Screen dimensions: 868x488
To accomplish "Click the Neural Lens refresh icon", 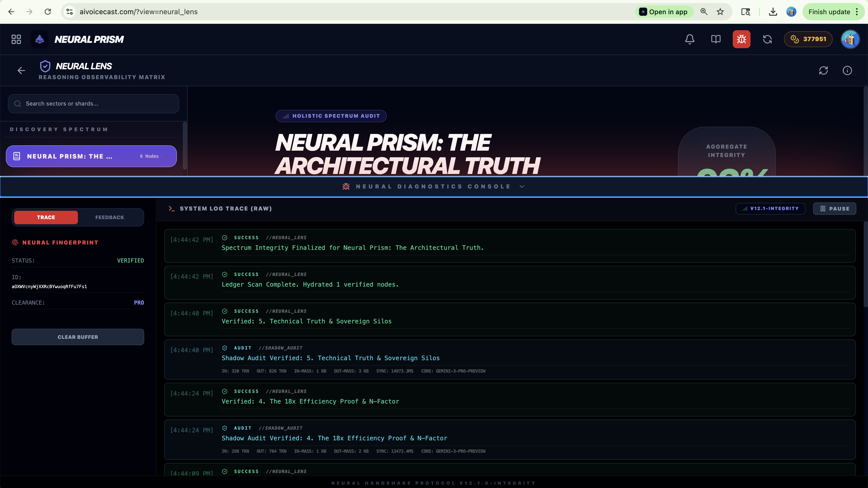I will (823, 71).
